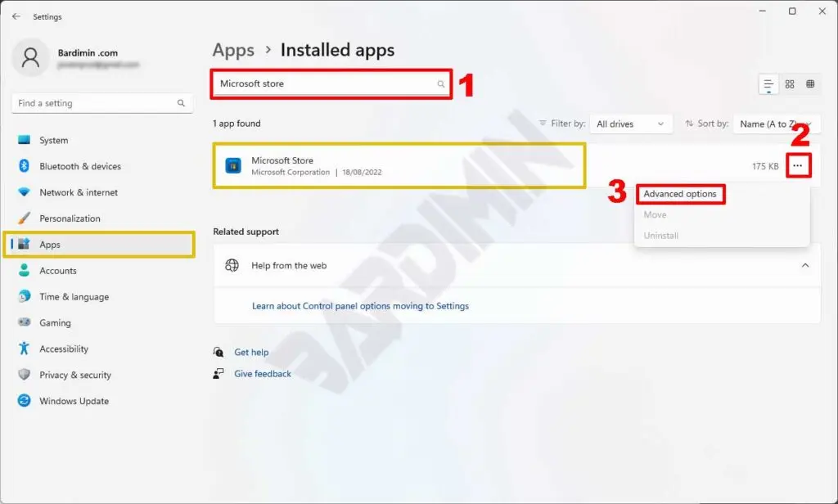Switch to table view icon
This screenshot has height=504, width=838.
tap(810, 84)
